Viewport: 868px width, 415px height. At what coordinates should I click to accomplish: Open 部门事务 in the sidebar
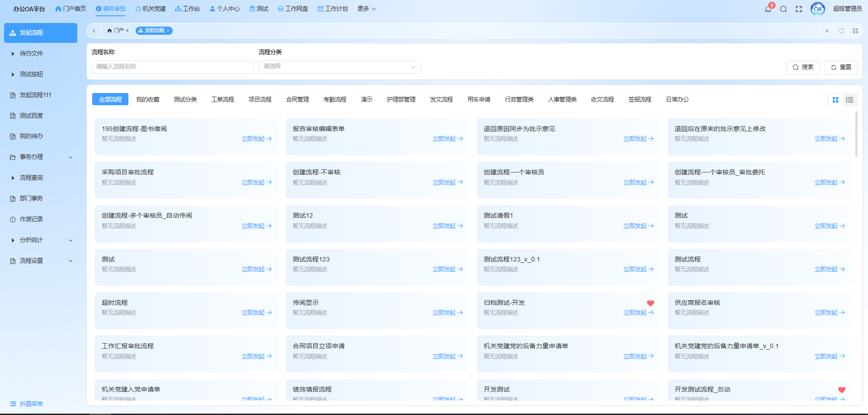pyautogui.click(x=41, y=199)
